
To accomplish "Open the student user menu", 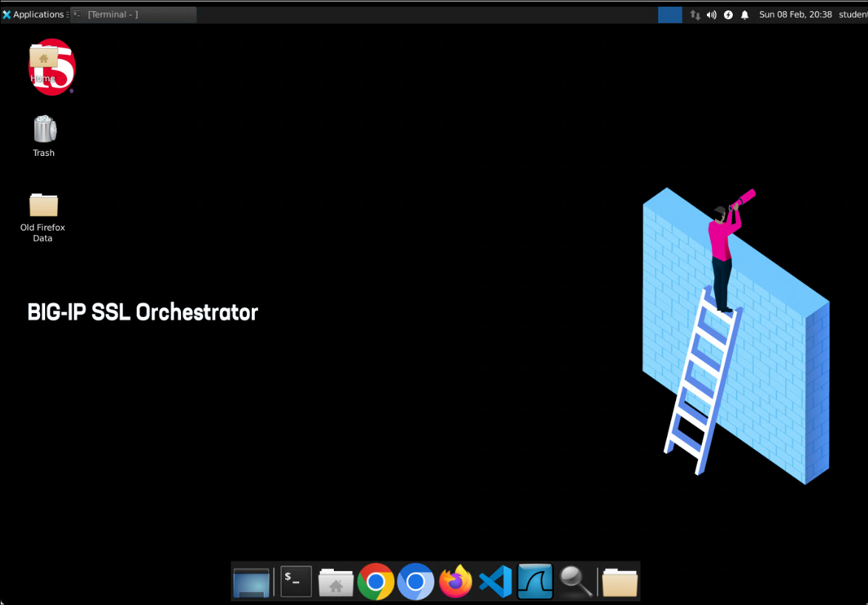I will point(853,14).
